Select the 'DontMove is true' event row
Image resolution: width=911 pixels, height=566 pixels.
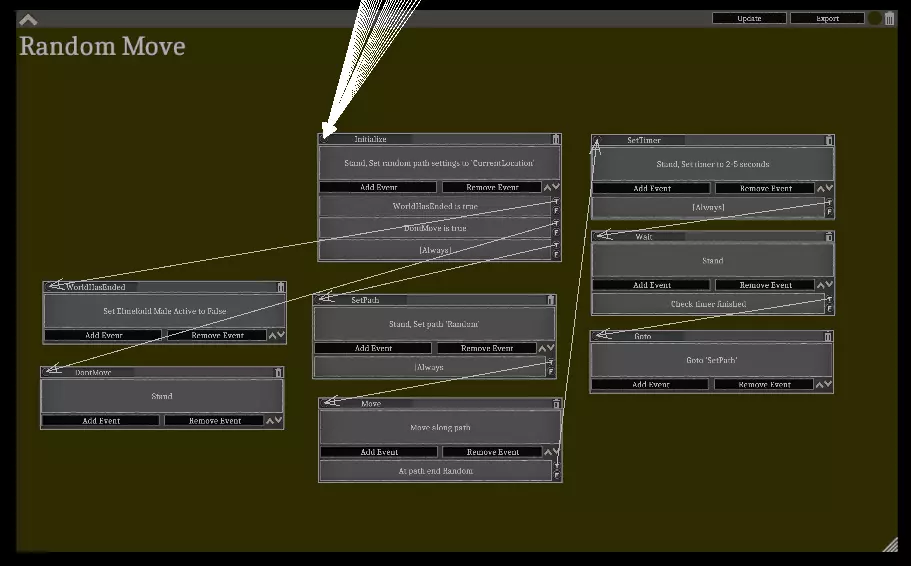point(435,228)
